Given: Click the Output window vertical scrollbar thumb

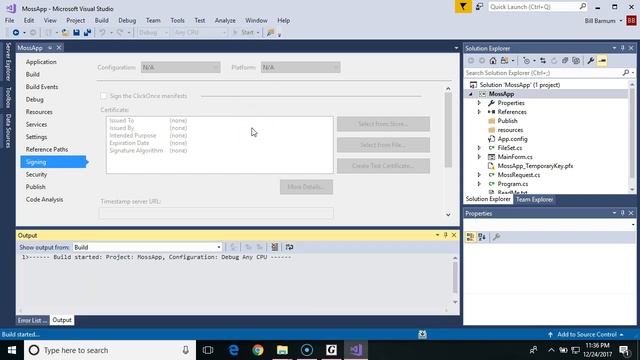Looking at the screenshot, I should coord(455,278).
